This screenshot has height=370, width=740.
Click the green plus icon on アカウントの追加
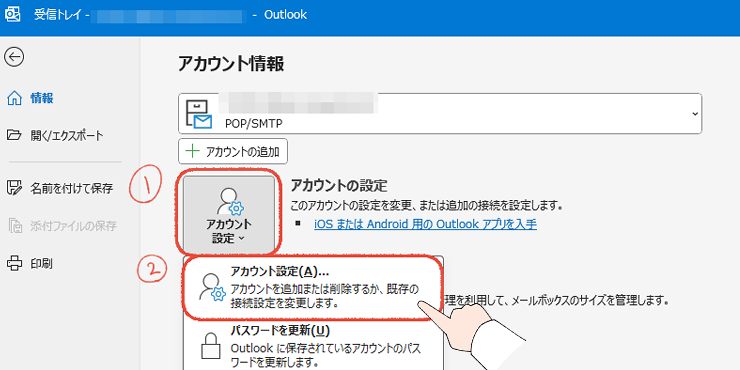pyautogui.click(x=193, y=151)
